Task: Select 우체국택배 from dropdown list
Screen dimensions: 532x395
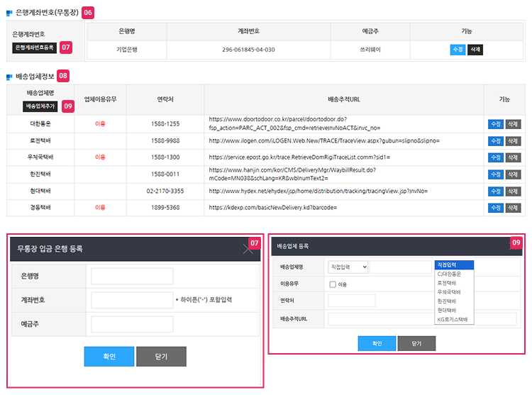Action: coord(454,292)
